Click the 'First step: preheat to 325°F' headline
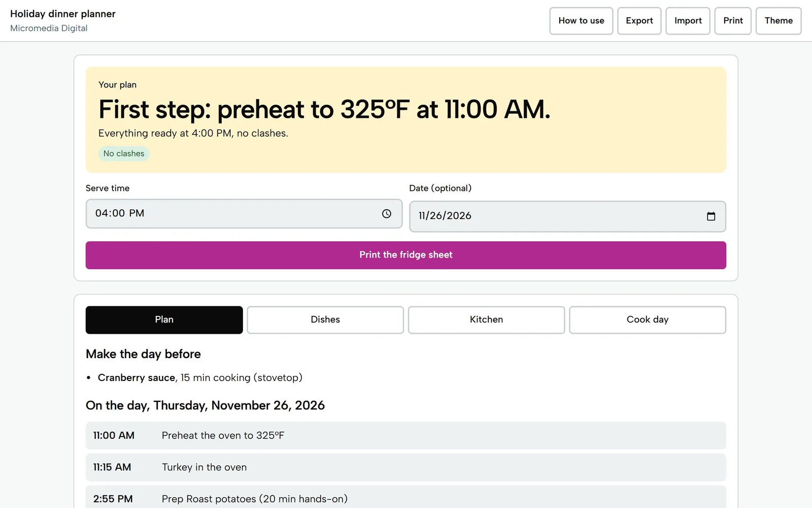812x508 pixels. tap(324, 109)
